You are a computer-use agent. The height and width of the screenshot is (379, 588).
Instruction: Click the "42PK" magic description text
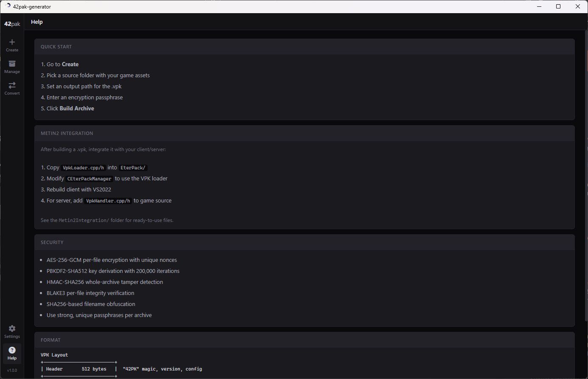pyautogui.click(x=162, y=369)
